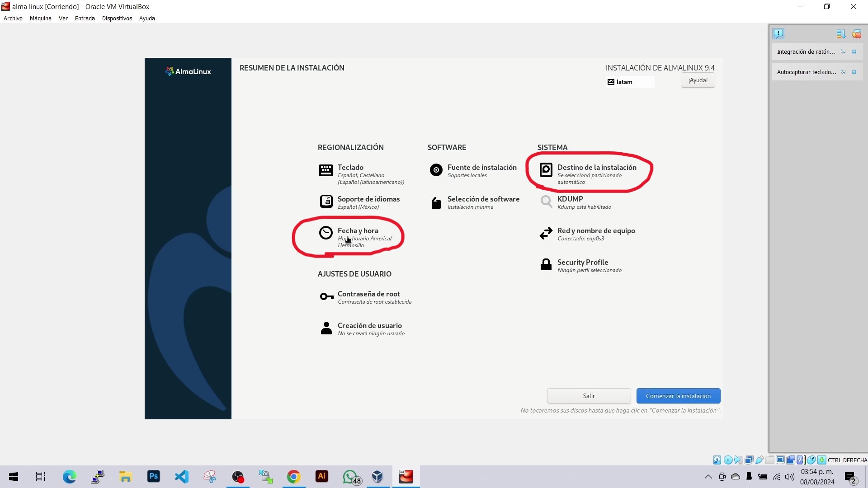
Task: Open the Windows Start menu
Action: pyautogui.click(x=14, y=477)
